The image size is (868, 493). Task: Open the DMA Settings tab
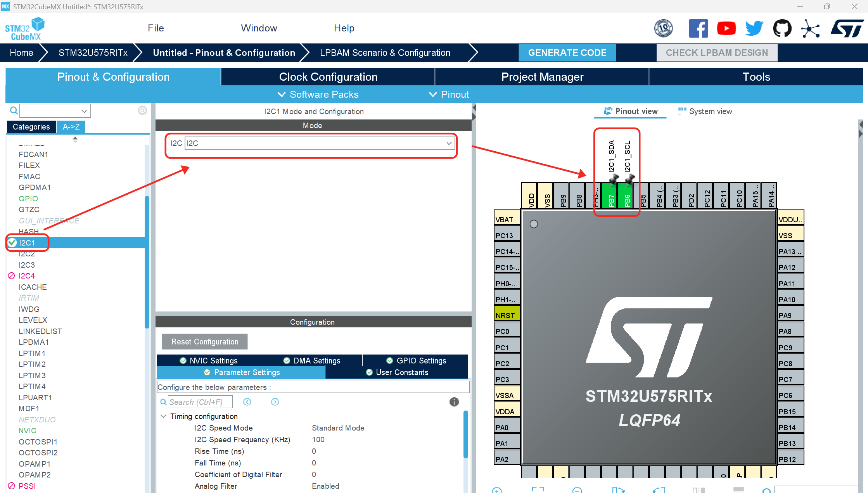point(311,361)
